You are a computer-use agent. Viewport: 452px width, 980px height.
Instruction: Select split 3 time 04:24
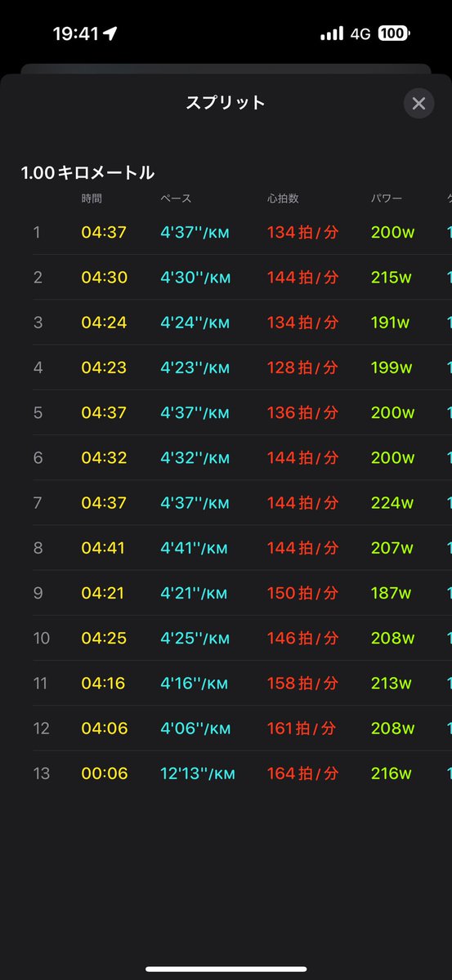coord(104,323)
